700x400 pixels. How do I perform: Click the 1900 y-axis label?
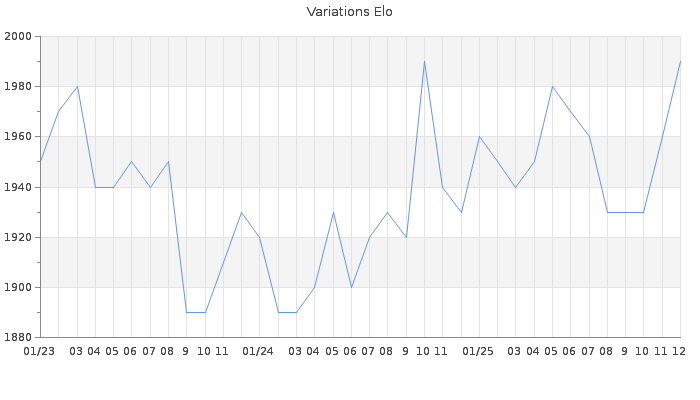tap(19, 287)
